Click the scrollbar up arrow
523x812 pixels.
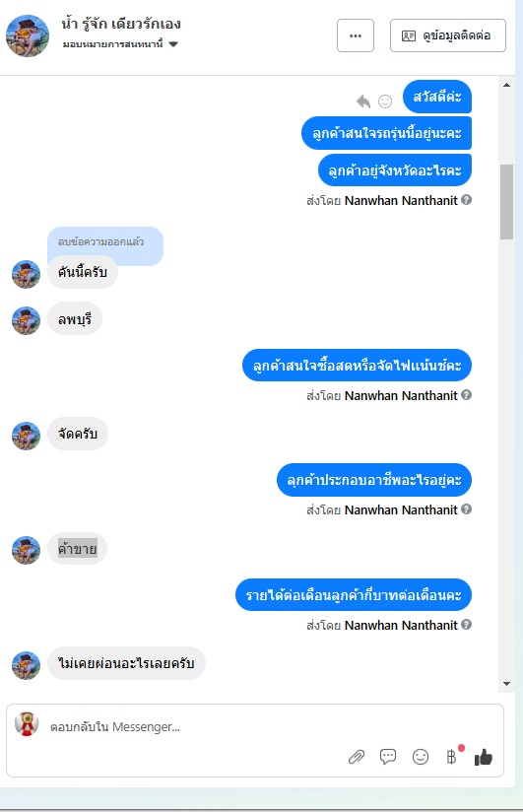coord(506,85)
